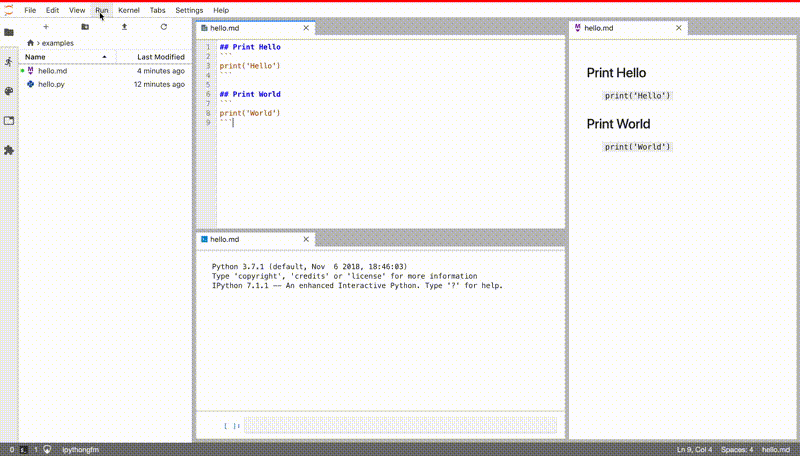This screenshot has height=456, width=800.
Task: Open the Edit menu
Action: (52, 10)
